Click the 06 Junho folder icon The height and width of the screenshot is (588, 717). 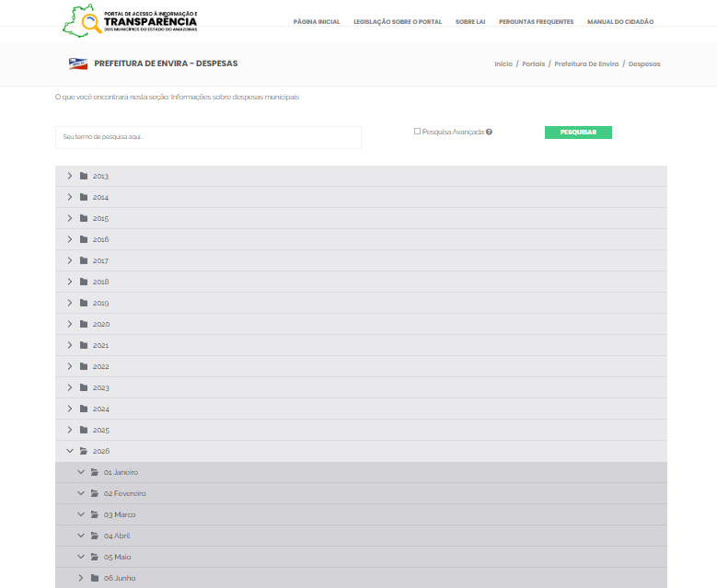(95, 578)
